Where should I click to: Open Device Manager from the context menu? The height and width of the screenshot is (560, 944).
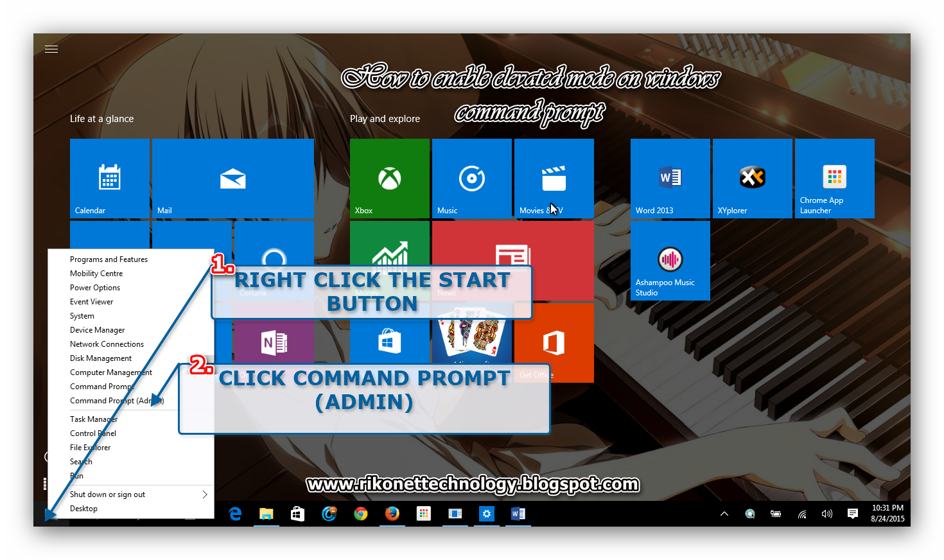coord(97,329)
